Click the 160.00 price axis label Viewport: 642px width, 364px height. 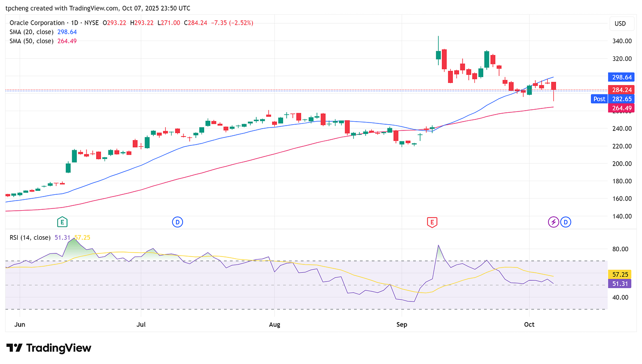(621, 199)
